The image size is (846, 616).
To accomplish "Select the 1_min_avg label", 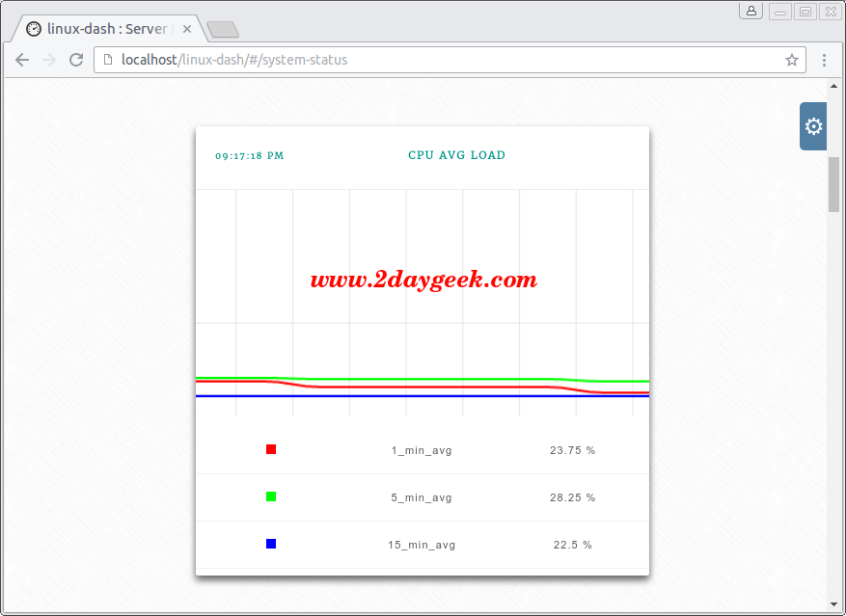I will click(x=422, y=450).
